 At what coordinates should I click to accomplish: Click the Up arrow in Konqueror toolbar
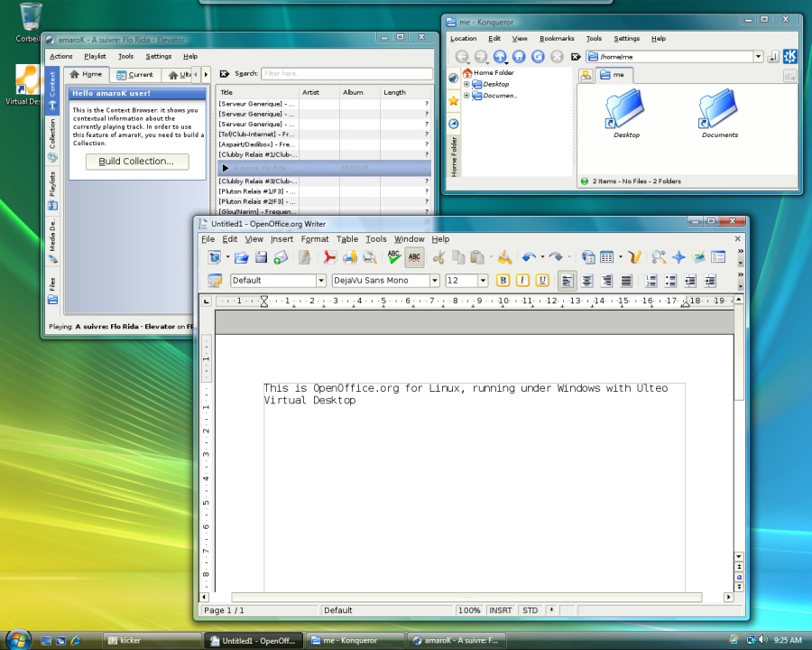500,57
